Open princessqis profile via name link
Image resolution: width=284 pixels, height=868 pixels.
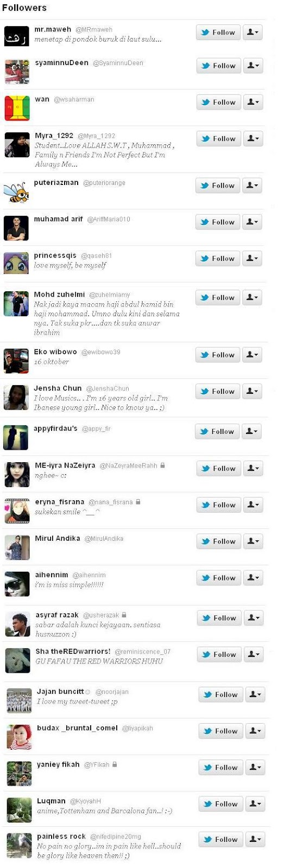(55, 256)
